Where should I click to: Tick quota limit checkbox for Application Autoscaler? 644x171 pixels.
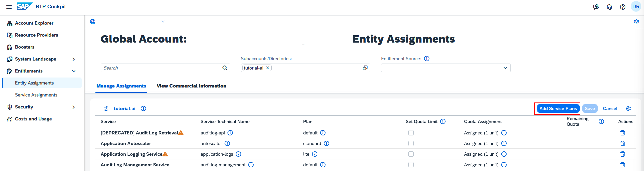(x=411, y=143)
